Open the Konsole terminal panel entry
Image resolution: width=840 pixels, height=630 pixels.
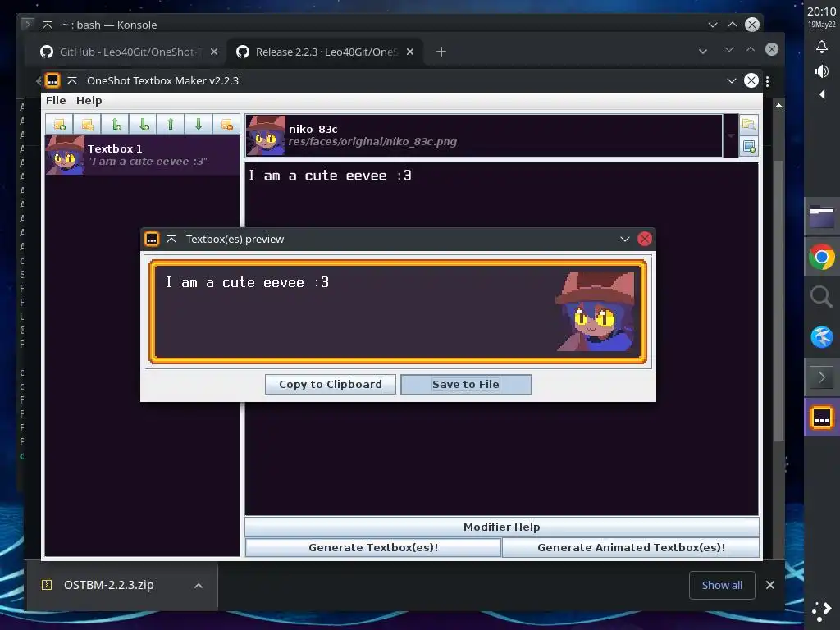pyautogui.click(x=822, y=377)
